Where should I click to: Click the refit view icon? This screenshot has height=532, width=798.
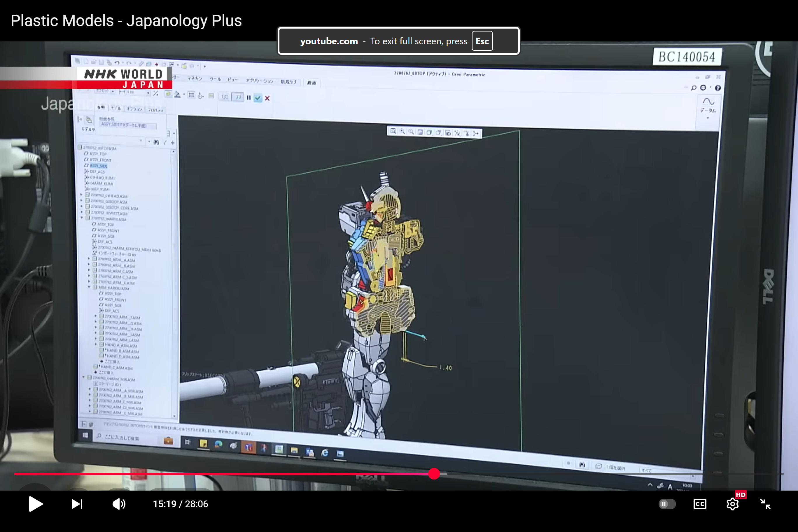click(393, 131)
